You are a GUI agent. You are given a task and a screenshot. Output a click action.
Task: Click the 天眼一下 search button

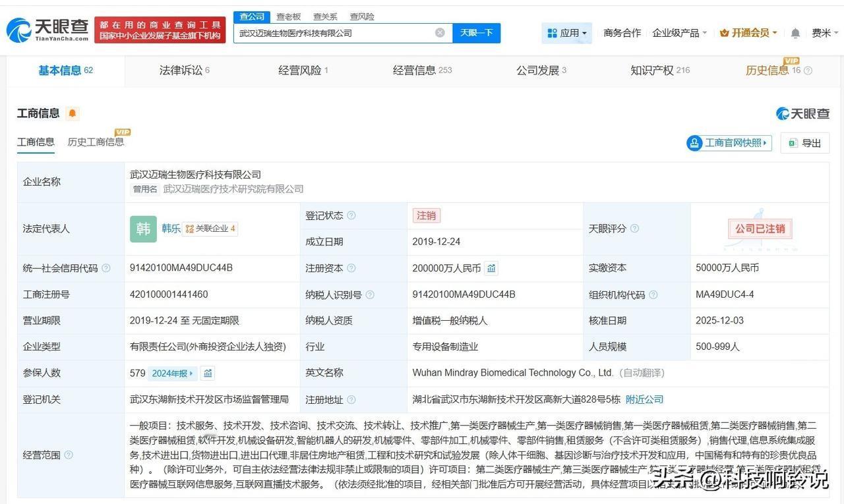click(x=477, y=33)
